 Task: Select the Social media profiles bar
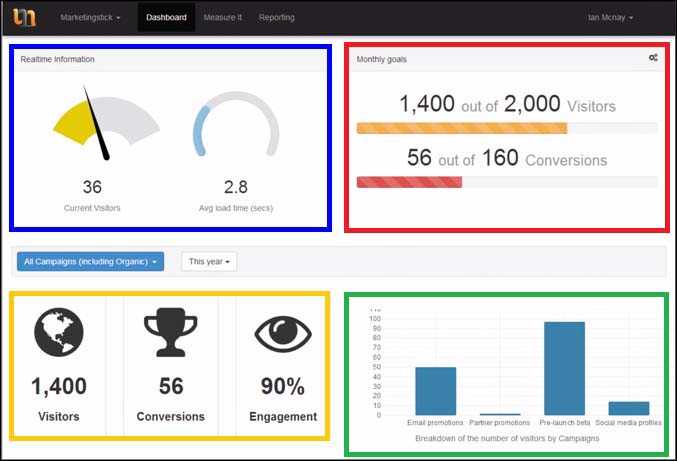coord(628,408)
